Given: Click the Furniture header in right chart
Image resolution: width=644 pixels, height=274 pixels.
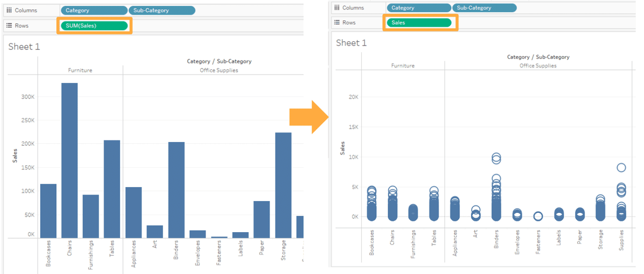Looking at the screenshot, I should tap(403, 65).
